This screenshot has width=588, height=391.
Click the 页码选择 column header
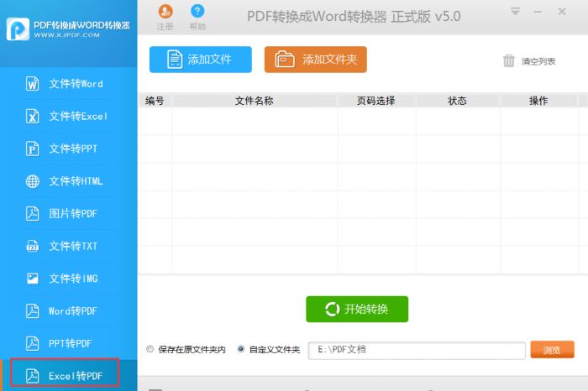(x=376, y=101)
